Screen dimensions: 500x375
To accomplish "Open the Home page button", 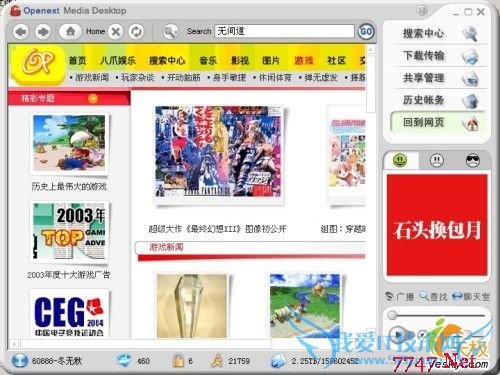I will [x=70, y=32].
